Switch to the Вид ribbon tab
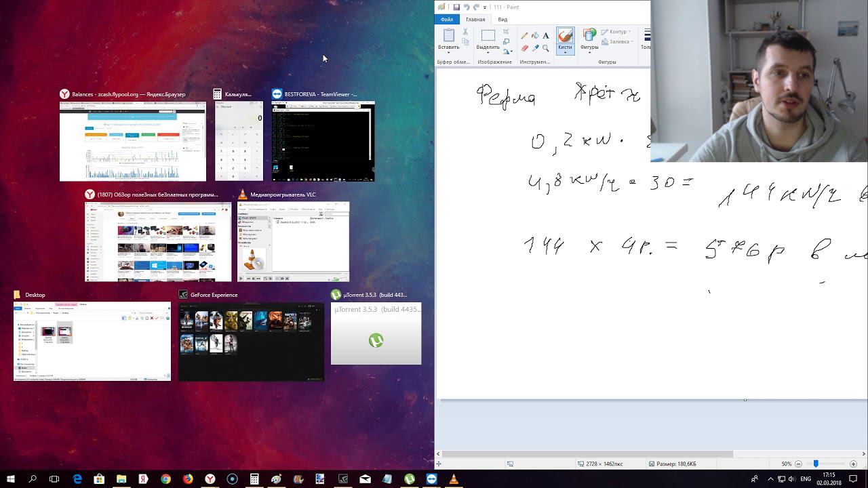This screenshot has height=488, width=868. pyautogui.click(x=502, y=20)
